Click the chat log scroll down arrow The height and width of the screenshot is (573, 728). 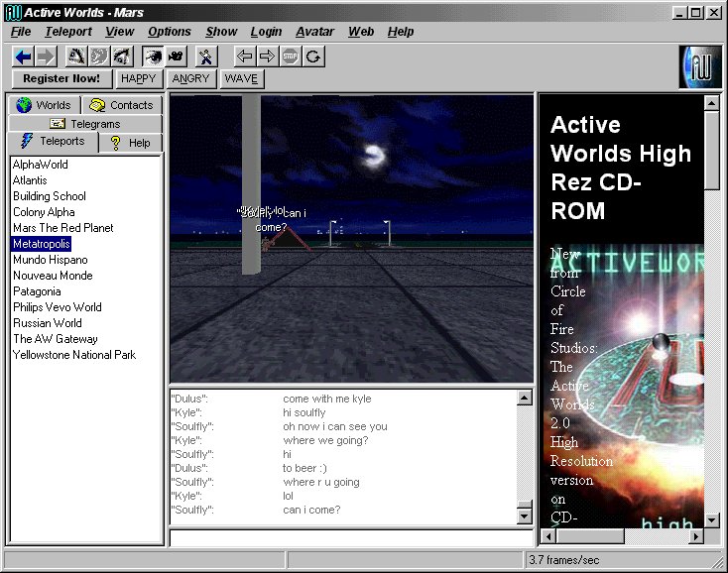[x=524, y=516]
